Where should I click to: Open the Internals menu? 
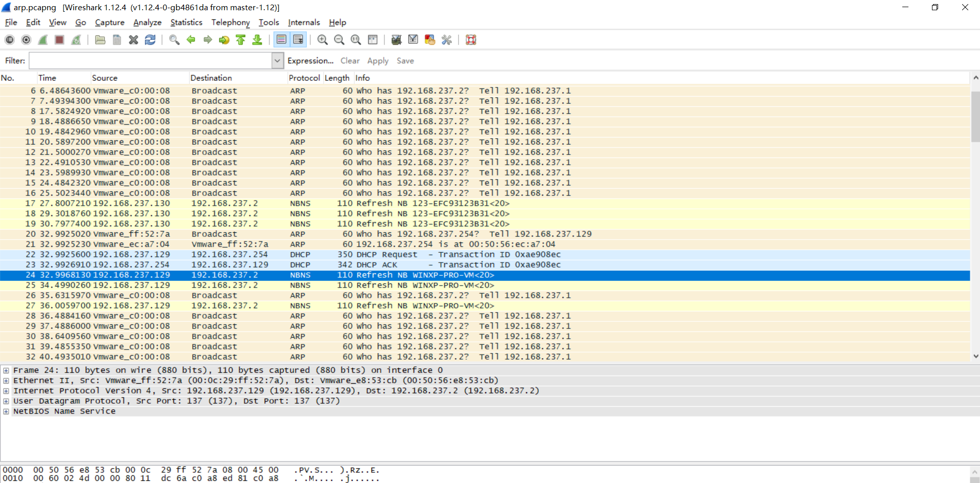click(304, 23)
